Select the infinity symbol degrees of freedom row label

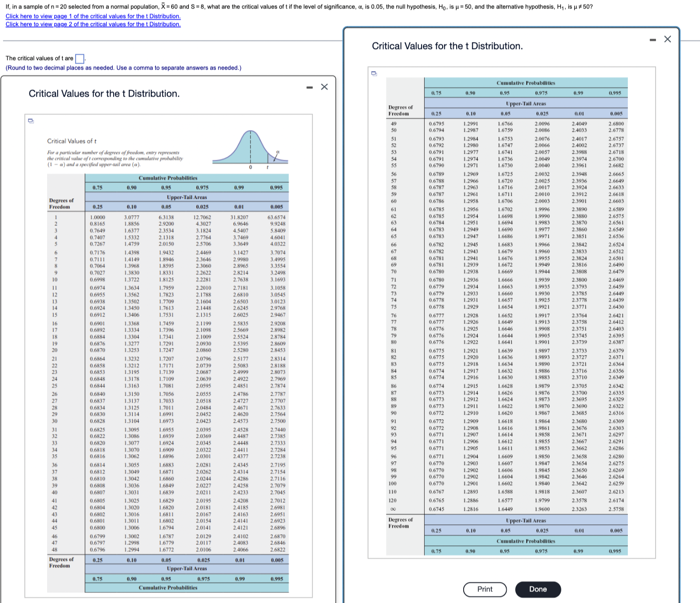click(393, 509)
